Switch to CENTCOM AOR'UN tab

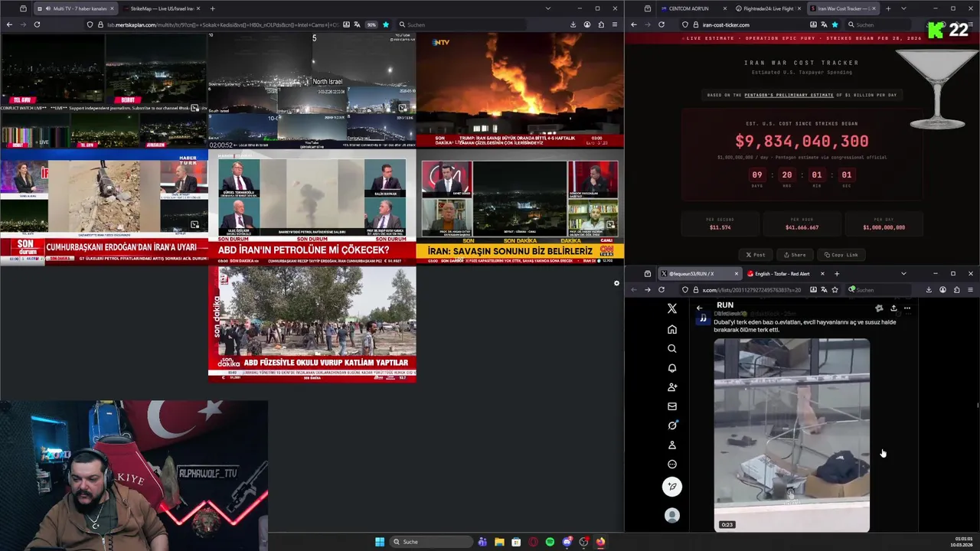(694, 8)
